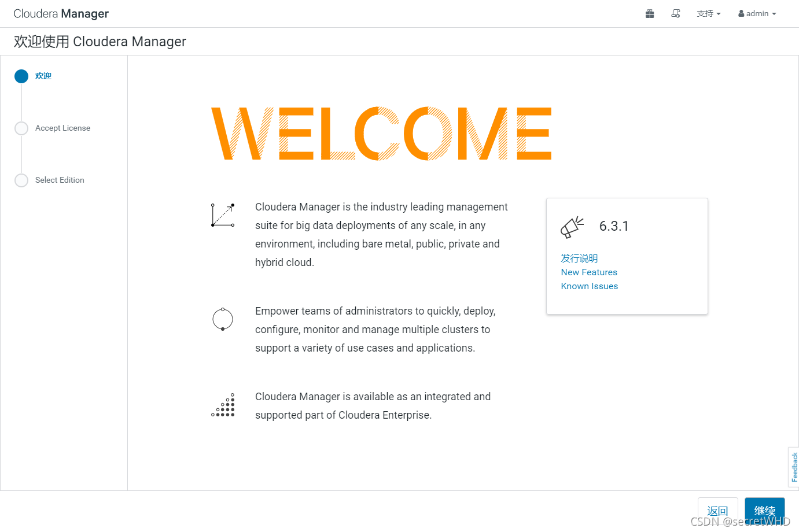Open the running commands icon
The width and height of the screenshot is (799, 532).
point(675,13)
